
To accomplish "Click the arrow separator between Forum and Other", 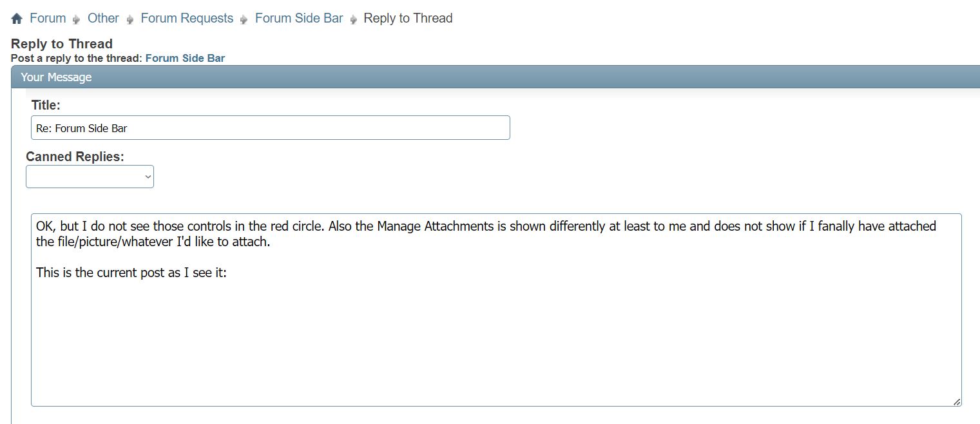I will [77, 19].
